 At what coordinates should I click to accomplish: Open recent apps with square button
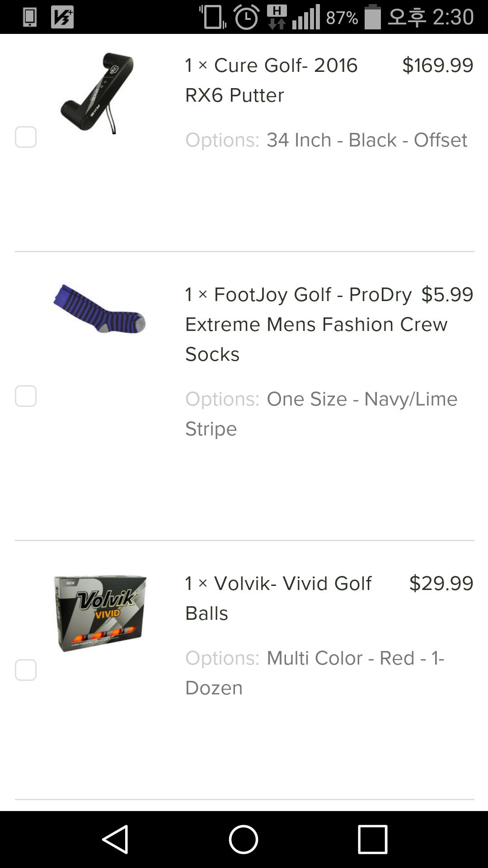(372, 840)
